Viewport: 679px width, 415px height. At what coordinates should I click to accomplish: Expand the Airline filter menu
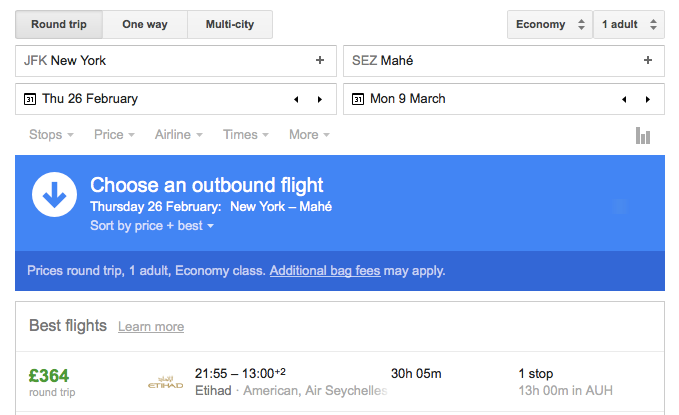tap(179, 135)
